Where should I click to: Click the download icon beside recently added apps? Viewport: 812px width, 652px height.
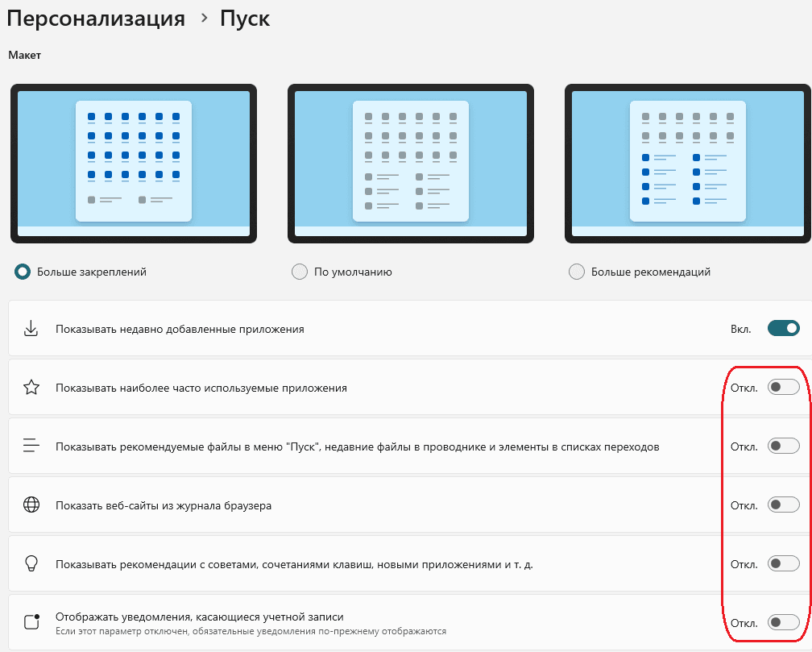(31, 329)
